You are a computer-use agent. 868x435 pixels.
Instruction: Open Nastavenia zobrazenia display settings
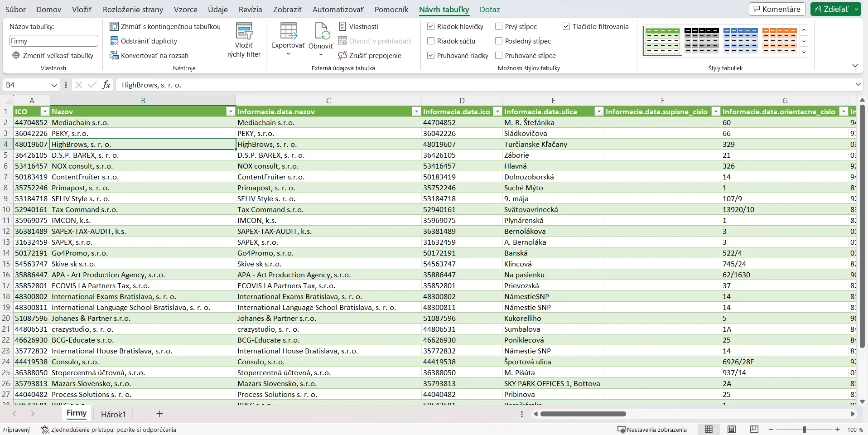pyautogui.click(x=652, y=430)
